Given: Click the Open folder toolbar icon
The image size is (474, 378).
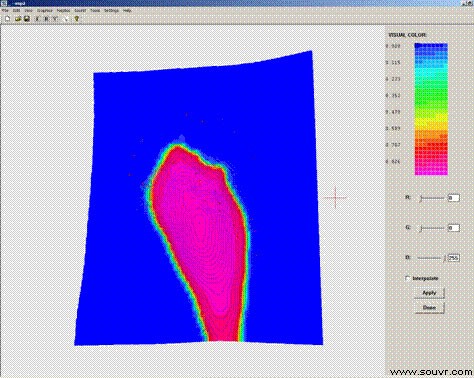Looking at the screenshot, I should pos(18,19).
